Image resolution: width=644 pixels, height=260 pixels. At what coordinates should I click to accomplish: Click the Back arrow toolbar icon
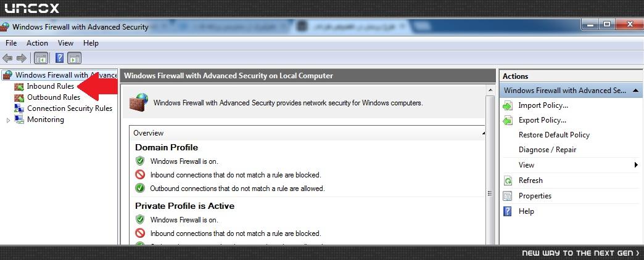(7, 59)
